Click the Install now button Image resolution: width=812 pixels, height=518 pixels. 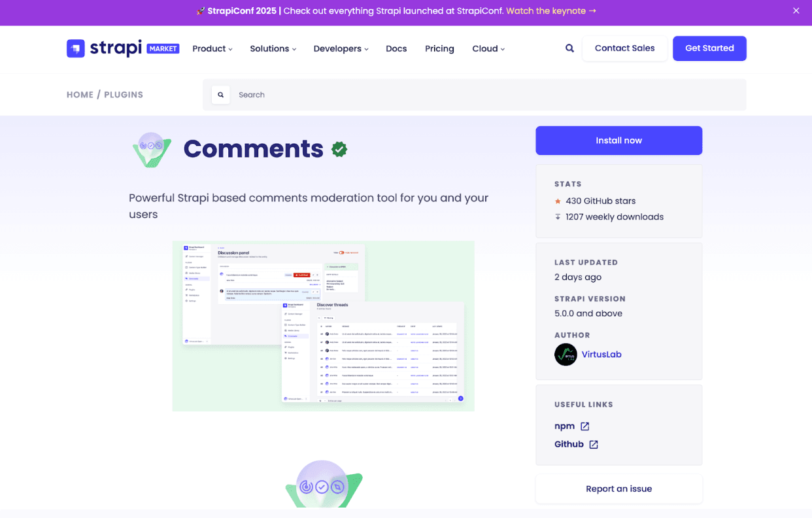click(x=619, y=141)
